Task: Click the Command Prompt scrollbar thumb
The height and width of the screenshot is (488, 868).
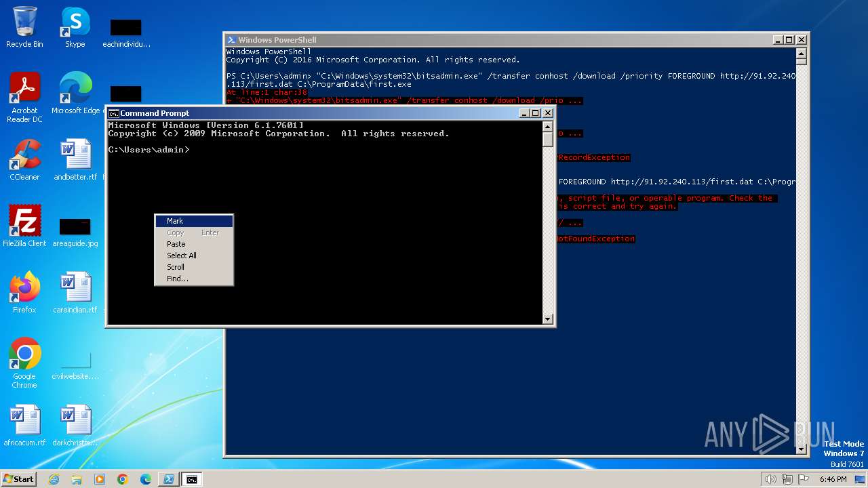Action: (548, 139)
